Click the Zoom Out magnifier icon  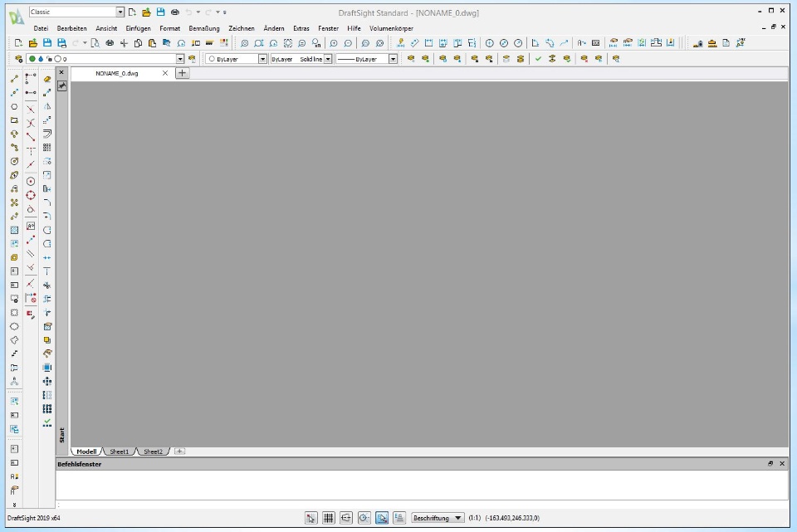[x=348, y=43]
